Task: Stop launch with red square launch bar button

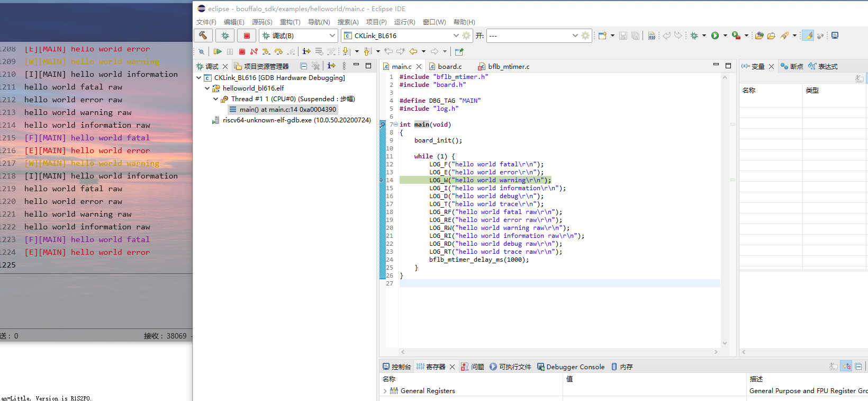Action: pyautogui.click(x=247, y=35)
